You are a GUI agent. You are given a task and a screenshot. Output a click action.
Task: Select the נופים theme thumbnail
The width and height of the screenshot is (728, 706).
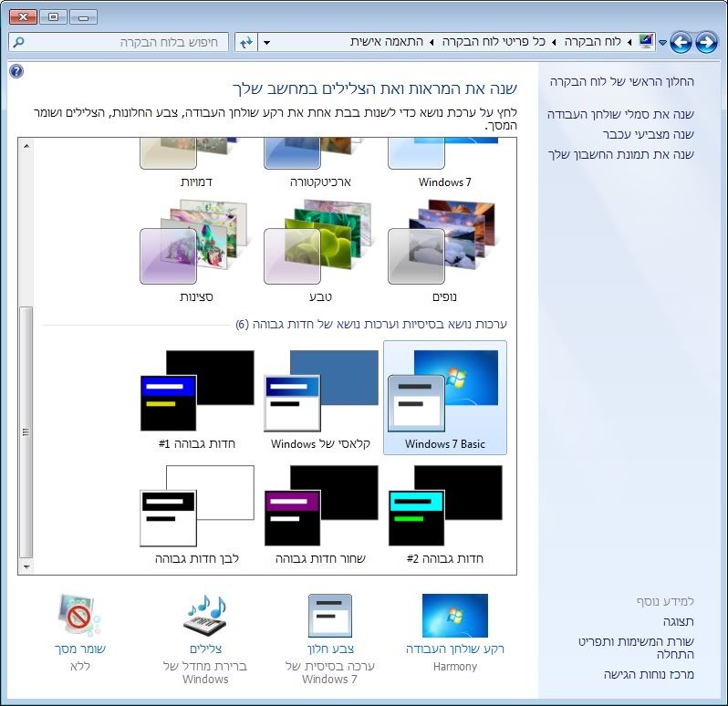(x=444, y=242)
